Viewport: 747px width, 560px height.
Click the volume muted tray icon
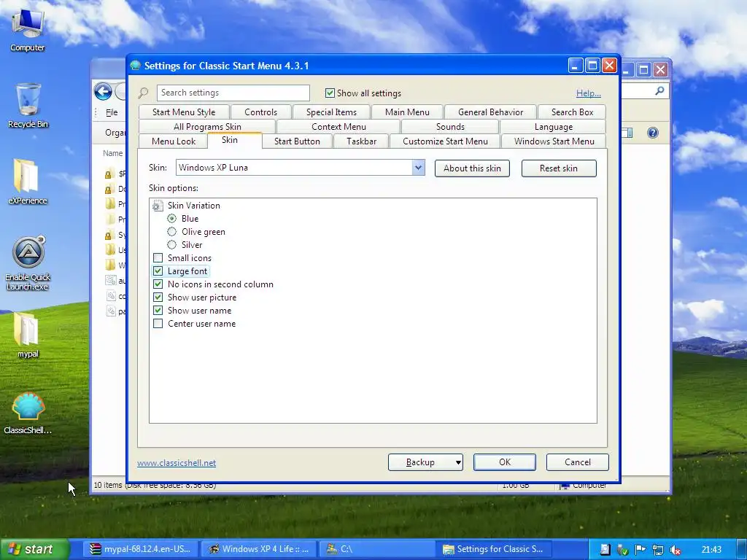pos(675,550)
